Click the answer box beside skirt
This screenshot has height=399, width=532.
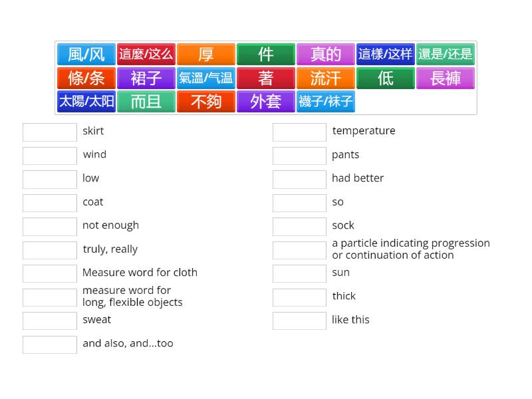[x=50, y=132]
